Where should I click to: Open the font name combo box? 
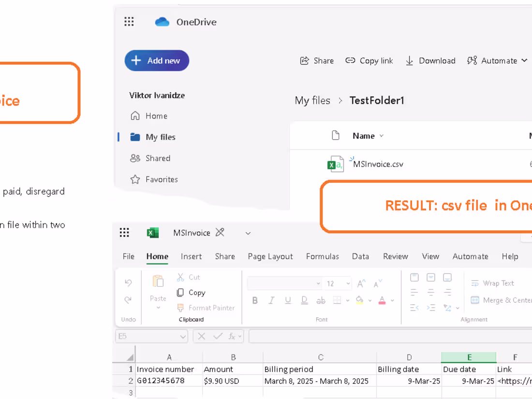[x=284, y=283]
